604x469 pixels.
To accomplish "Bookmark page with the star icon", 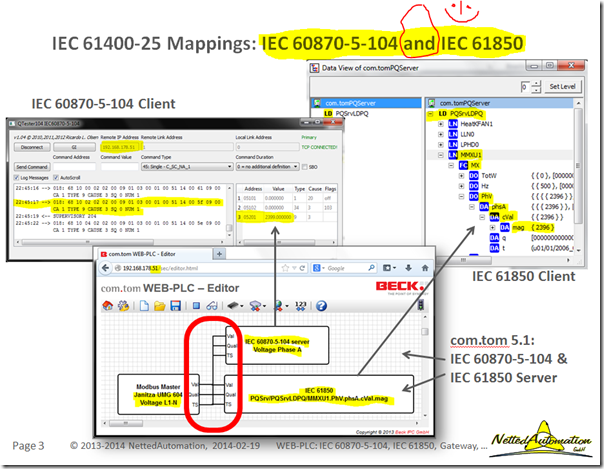I will tap(285, 268).
